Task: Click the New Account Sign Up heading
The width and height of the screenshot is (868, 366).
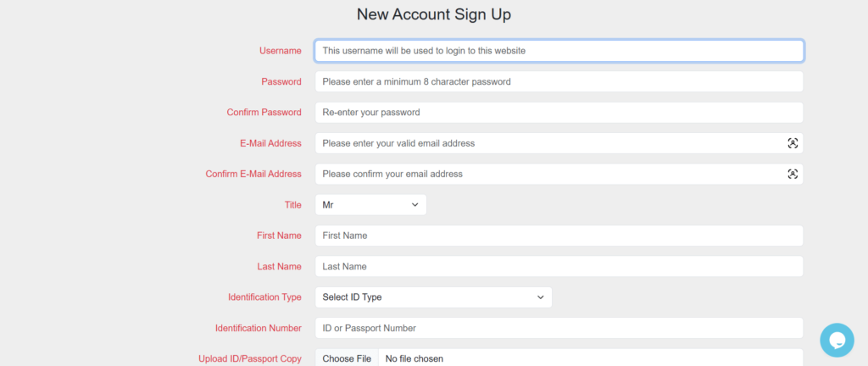Action: click(433, 14)
